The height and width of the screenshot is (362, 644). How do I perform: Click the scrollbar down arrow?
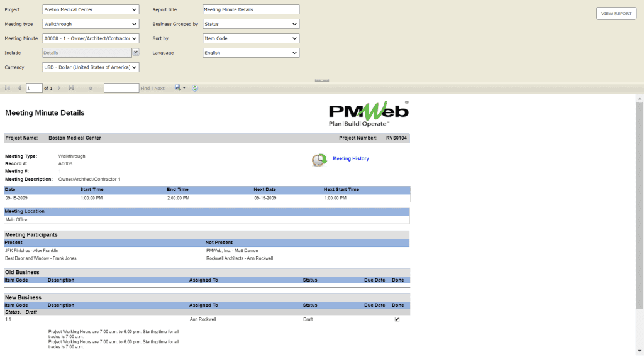pyautogui.click(x=640, y=351)
